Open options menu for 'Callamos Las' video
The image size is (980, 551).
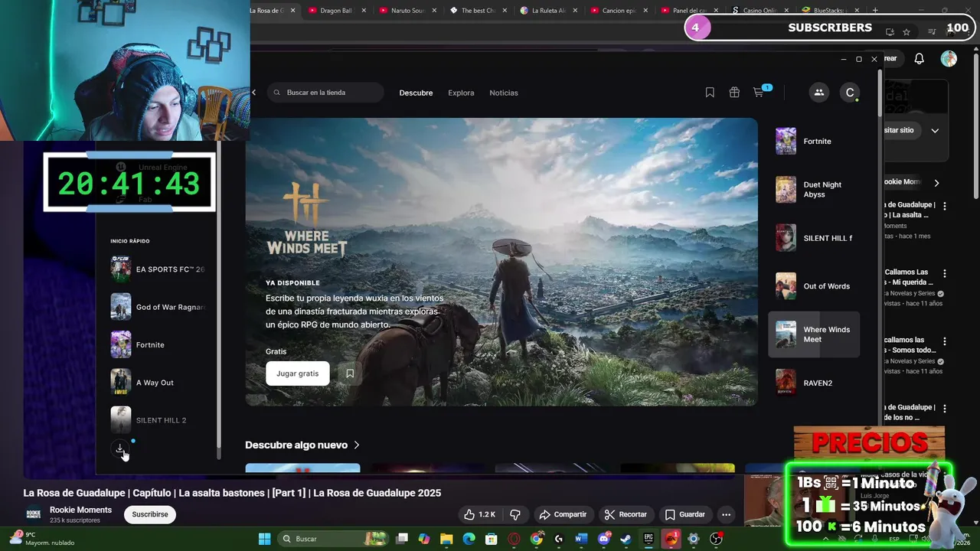(x=945, y=273)
